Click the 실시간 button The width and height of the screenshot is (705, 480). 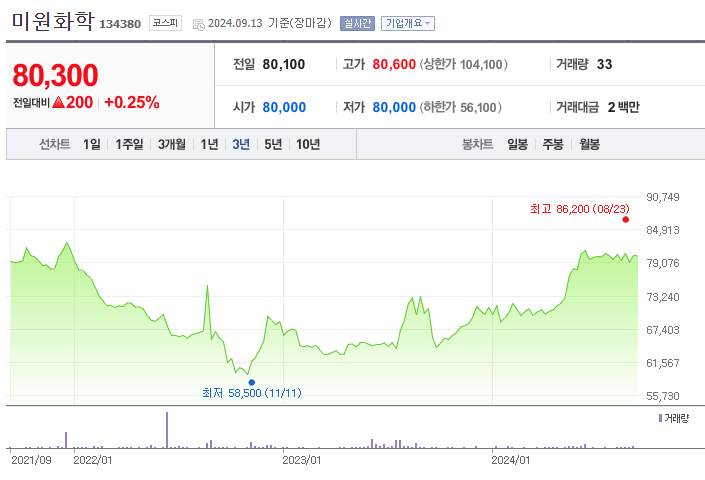[x=357, y=23]
